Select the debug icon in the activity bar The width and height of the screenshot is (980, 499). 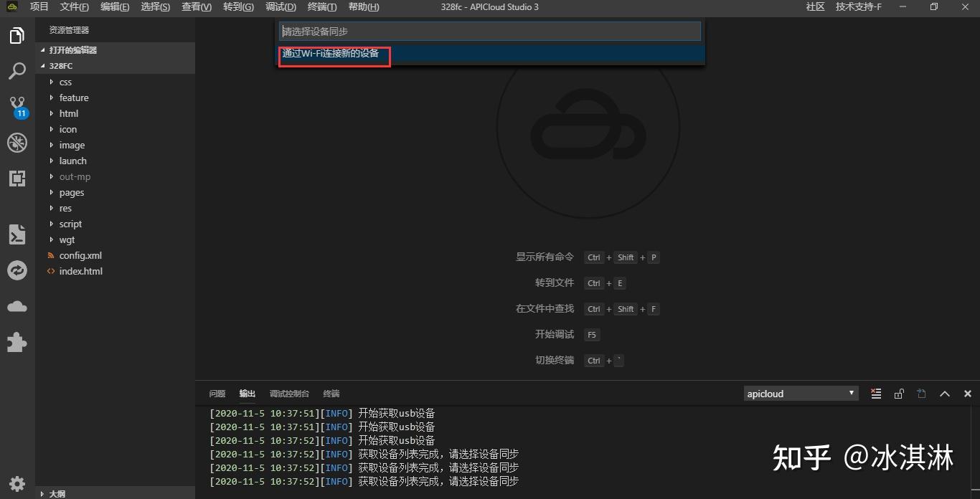[x=17, y=143]
